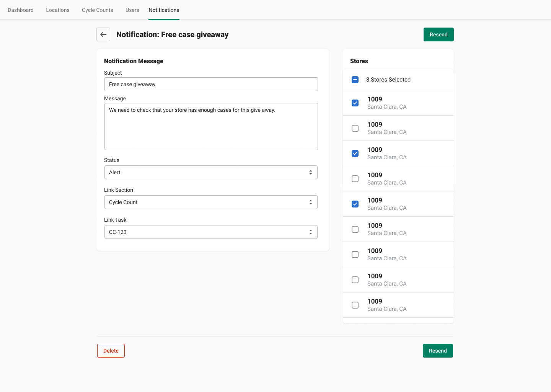This screenshot has width=551, height=392.
Task: Uncheck the third store 1009 checkbox
Action: click(x=355, y=154)
